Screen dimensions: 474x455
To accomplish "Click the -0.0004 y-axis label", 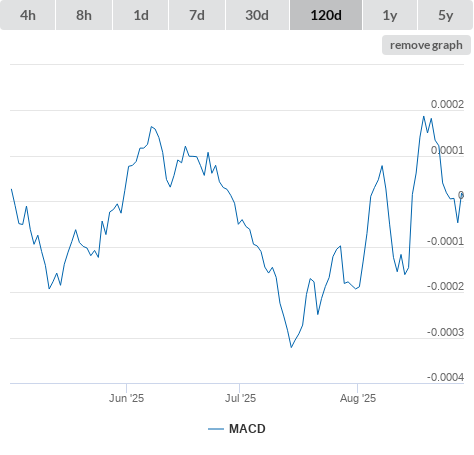I will pos(445,377).
